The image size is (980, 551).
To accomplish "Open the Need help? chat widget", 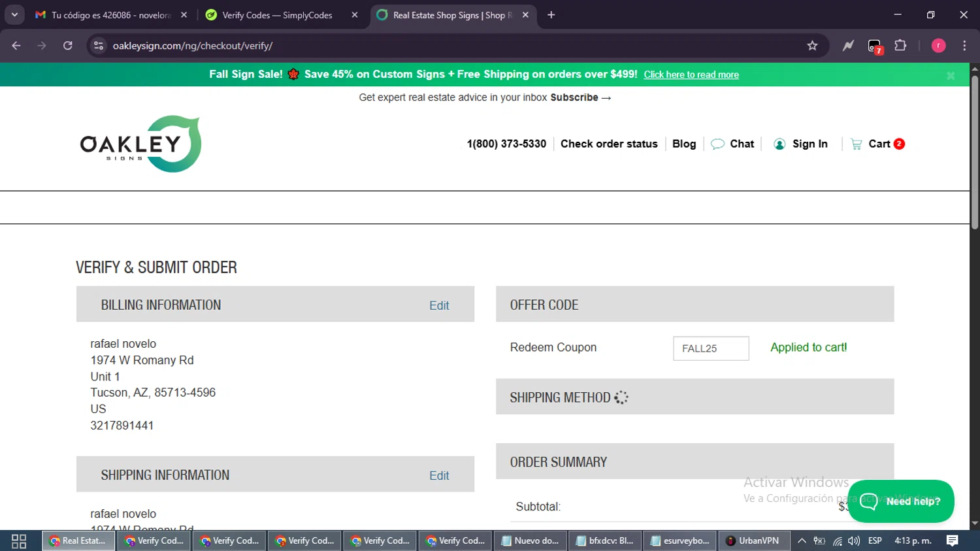I will (901, 501).
